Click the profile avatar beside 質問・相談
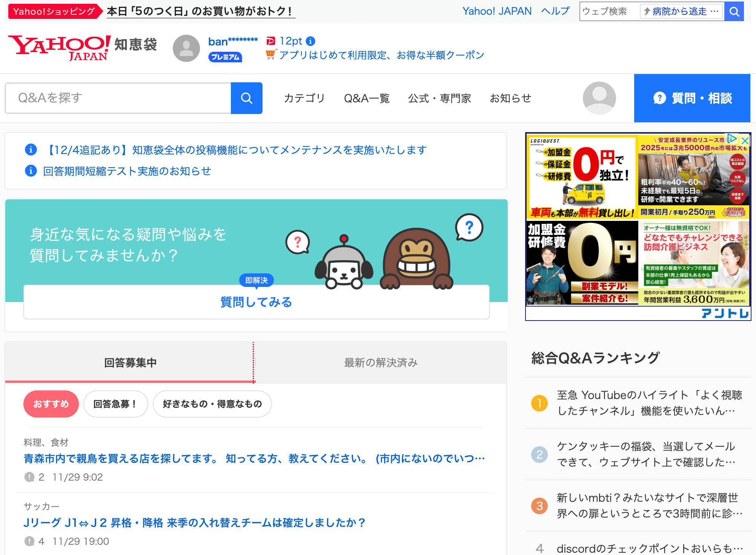756x555 pixels. coord(599,98)
